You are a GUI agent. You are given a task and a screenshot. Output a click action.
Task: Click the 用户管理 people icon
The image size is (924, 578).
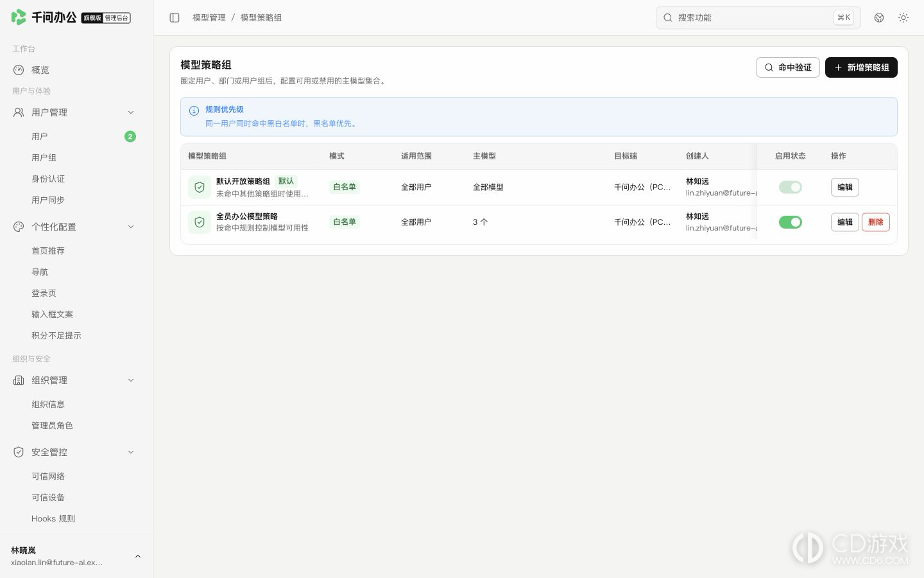(19, 112)
